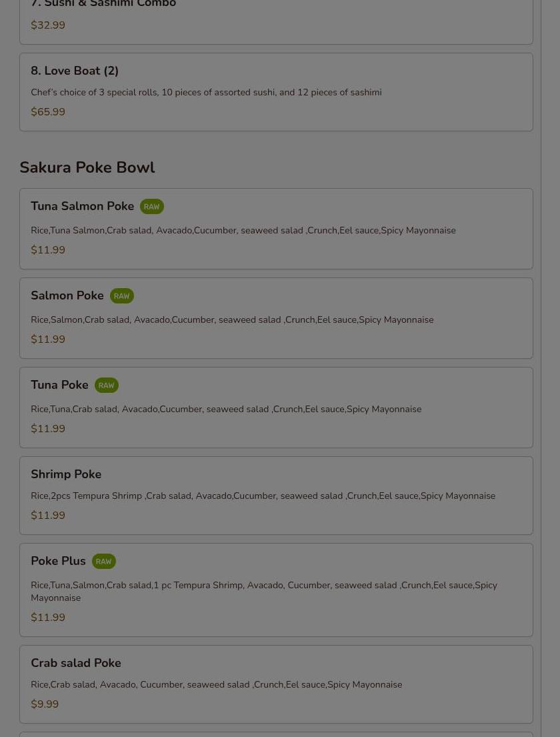
Task: Click the RAW badge beside Salmon Poke
Action: (x=122, y=295)
